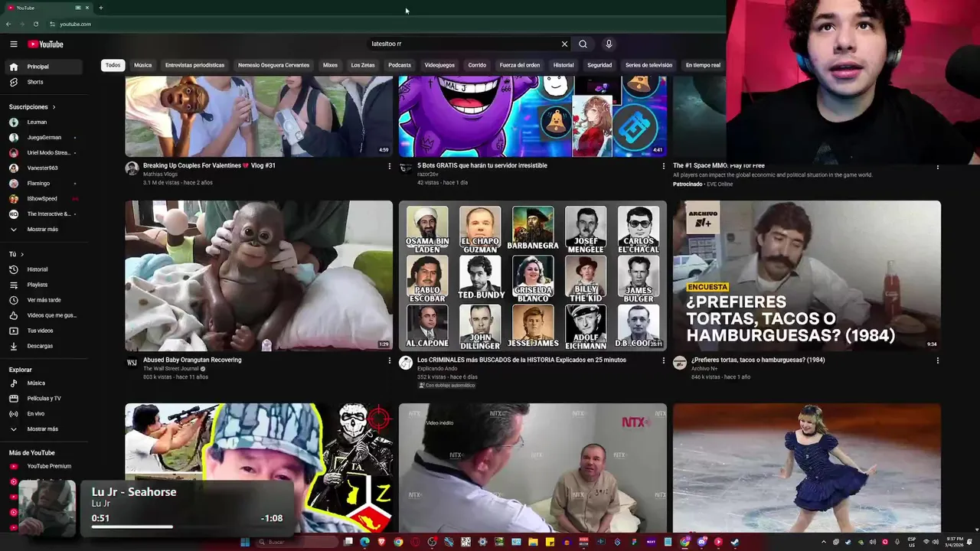Open the Flamingo subscription channel
The height and width of the screenshot is (551, 980).
44,184
